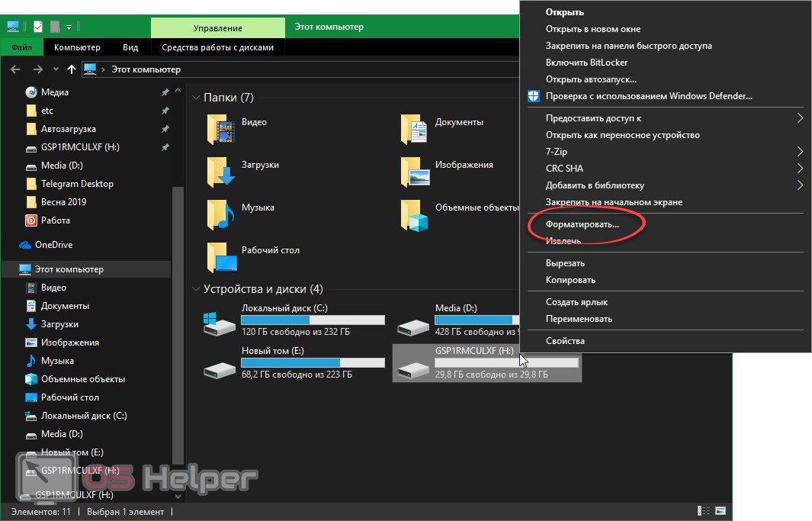The height and width of the screenshot is (521, 812).
Task: Collapse the Папки (7) section
Action: click(x=196, y=98)
